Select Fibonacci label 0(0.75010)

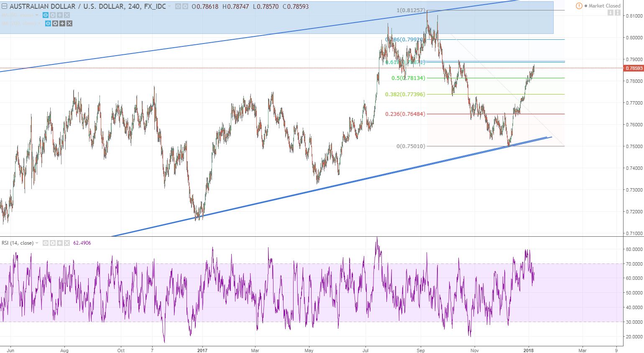[x=411, y=146]
